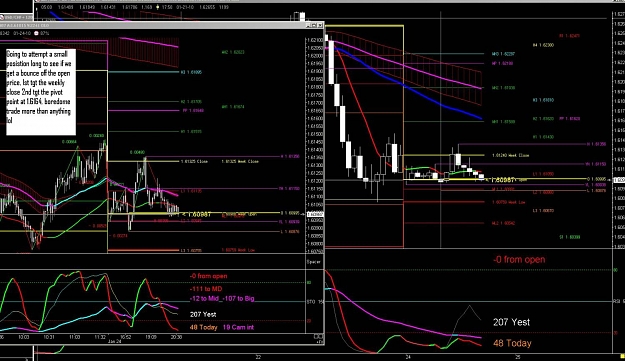Click '48 Today' in the background chart
625x361 pixels.
coord(512,343)
